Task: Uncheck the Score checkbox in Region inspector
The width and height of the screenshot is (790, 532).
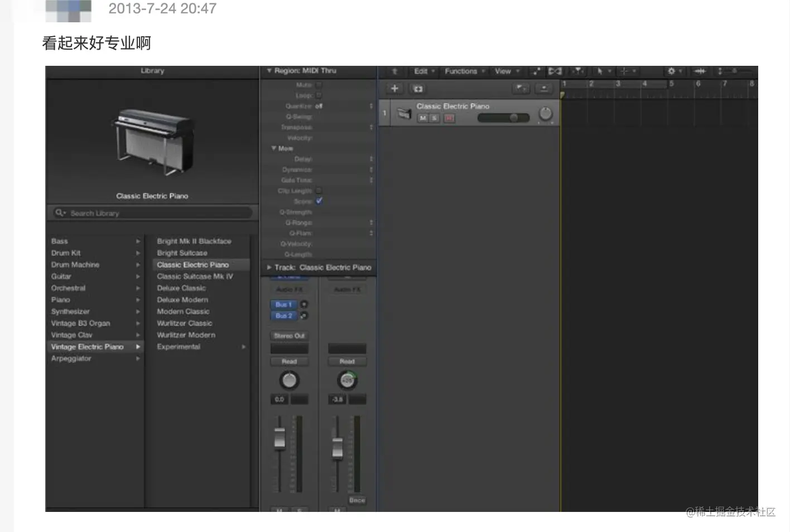Action: [319, 201]
